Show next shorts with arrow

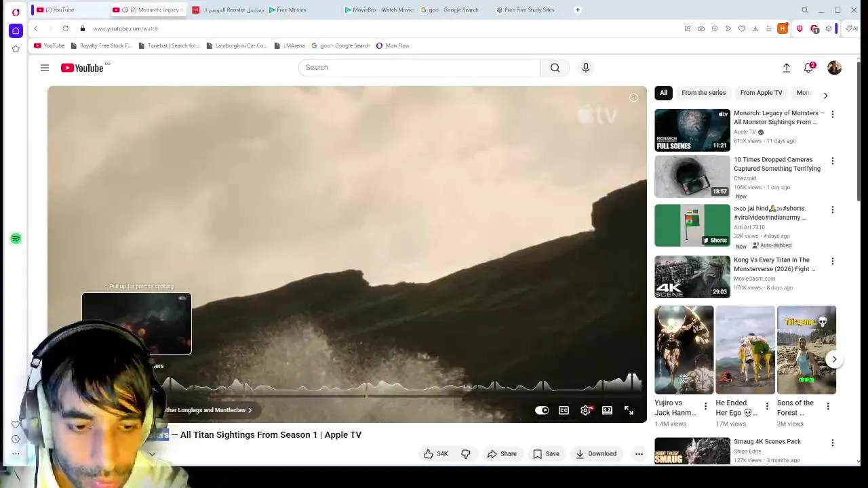(x=835, y=359)
